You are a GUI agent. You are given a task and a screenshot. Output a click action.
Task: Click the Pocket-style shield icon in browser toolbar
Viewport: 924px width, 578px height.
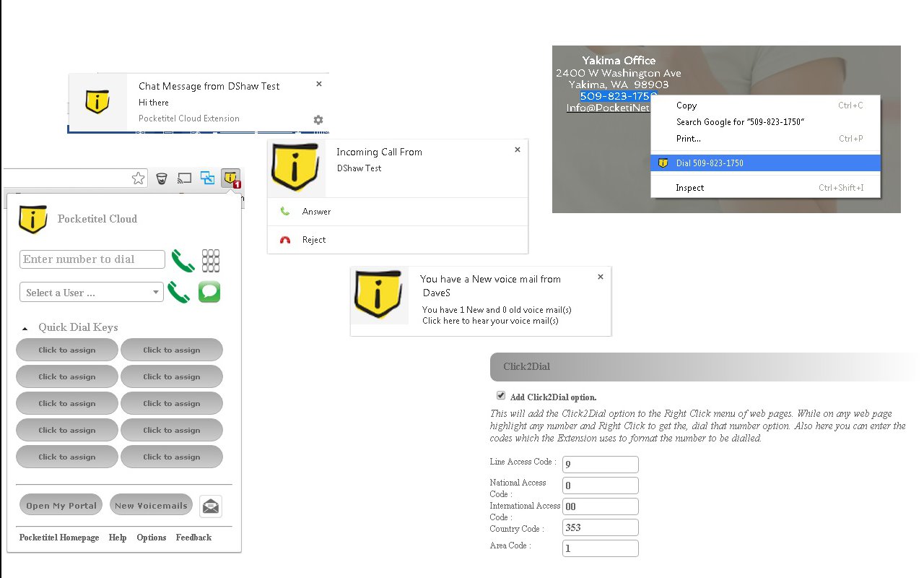pyautogui.click(x=162, y=178)
